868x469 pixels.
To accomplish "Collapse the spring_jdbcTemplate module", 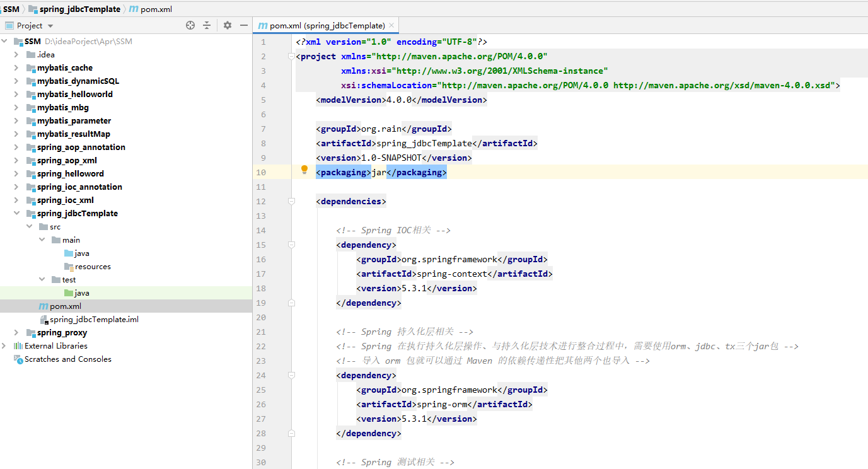I will (x=17, y=214).
